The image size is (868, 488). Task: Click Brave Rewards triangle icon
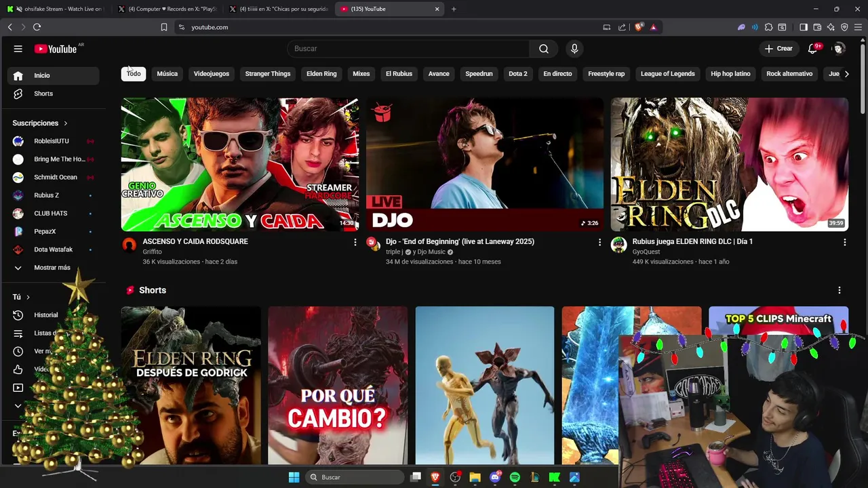[x=653, y=27]
